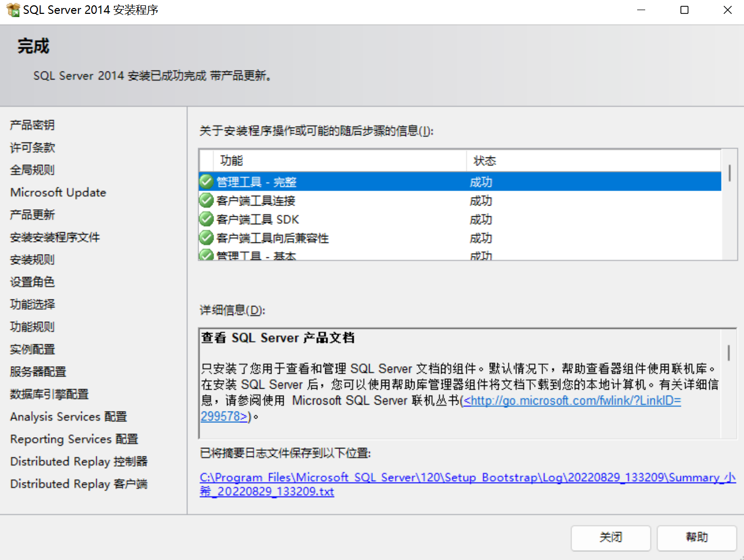The image size is (744, 560).
Task: Click the 功能规则 step in sidebar
Action: click(x=32, y=327)
